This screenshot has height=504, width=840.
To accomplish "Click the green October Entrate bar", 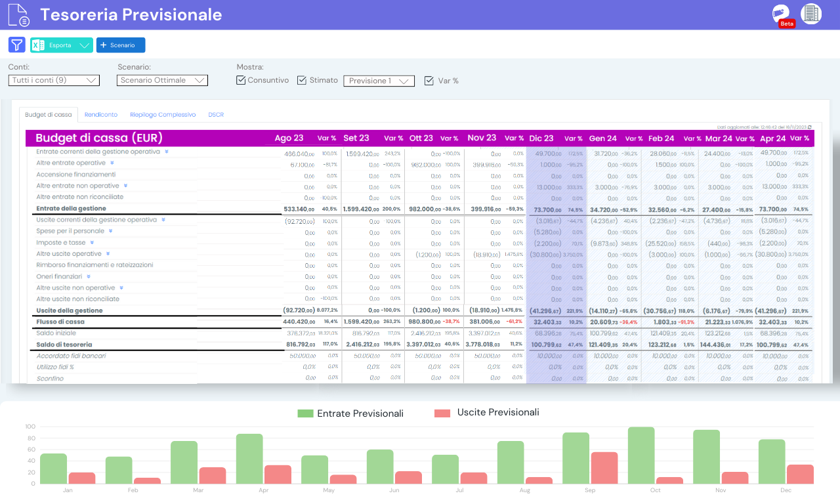I will [x=641, y=455].
